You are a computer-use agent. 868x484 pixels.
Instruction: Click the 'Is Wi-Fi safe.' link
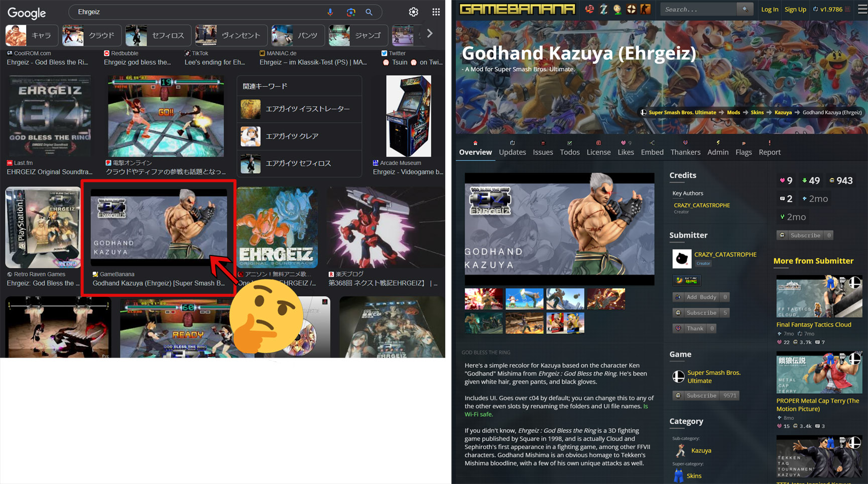tap(556, 410)
